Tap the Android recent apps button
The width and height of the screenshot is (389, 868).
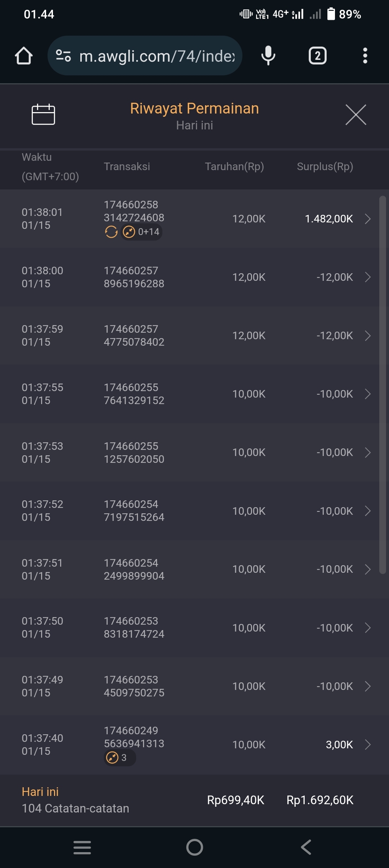point(82,847)
